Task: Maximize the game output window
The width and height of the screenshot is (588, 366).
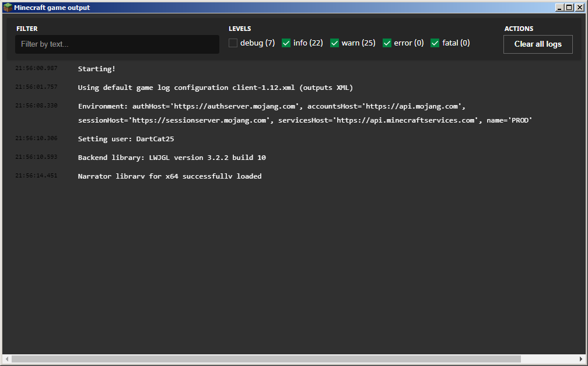Action: point(569,8)
